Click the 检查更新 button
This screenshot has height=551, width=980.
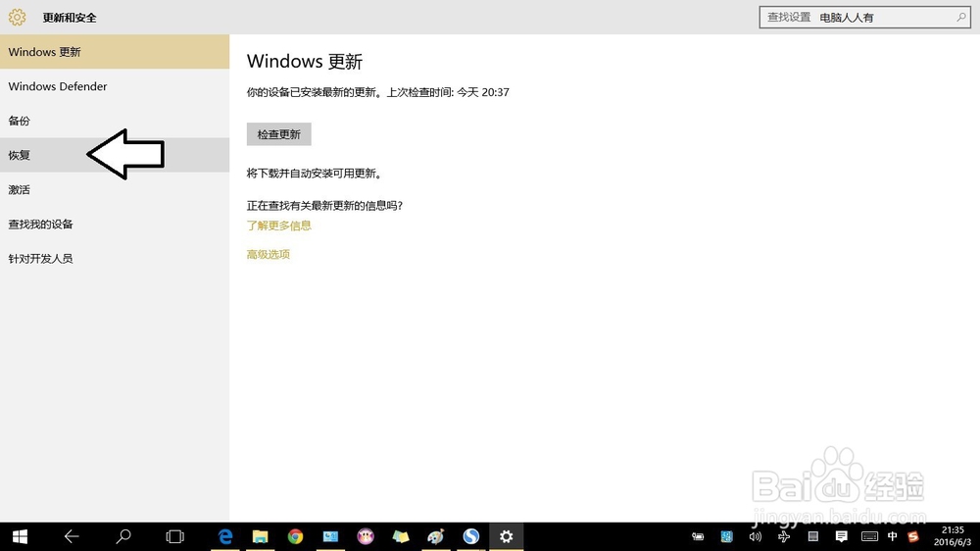click(278, 134)
